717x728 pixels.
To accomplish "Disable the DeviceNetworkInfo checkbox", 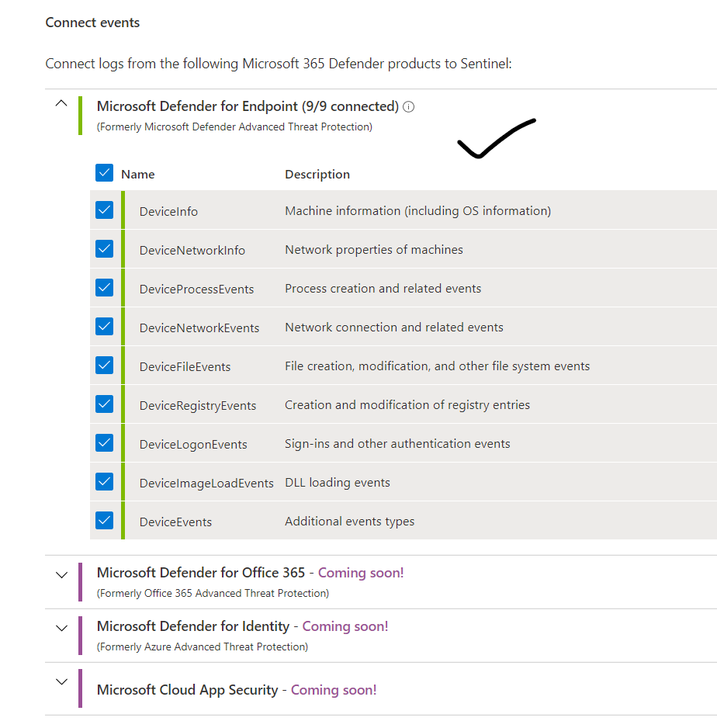I will (104, 248).
